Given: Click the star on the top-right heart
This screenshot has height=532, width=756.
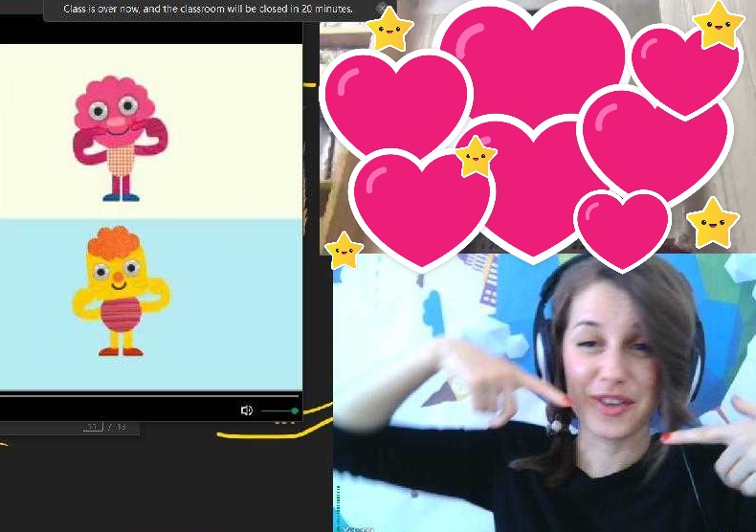Looking at the screenshot, I should pyautogui.click(x=719, y=24).
